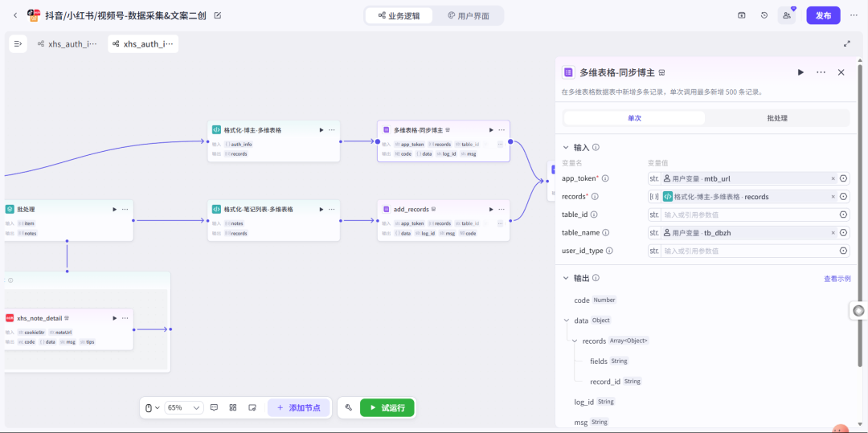The width and height of the screenshot is (868, 433).
Task: Open the first xhs_auth_i workflow tab
Action: (67, 43)
